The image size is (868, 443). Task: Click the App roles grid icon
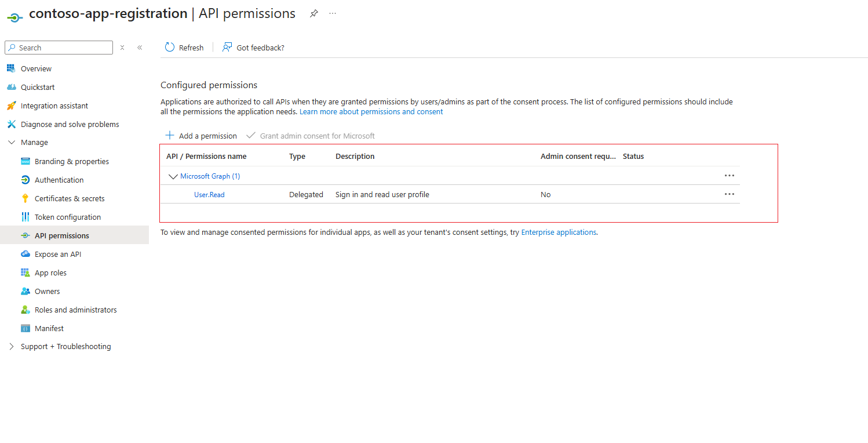25,273
